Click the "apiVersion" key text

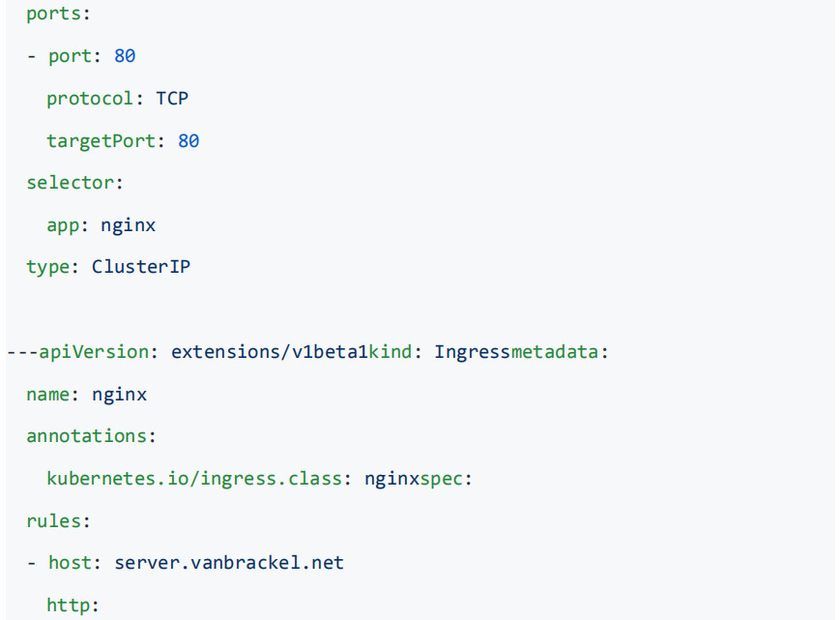tap(92, 352)
